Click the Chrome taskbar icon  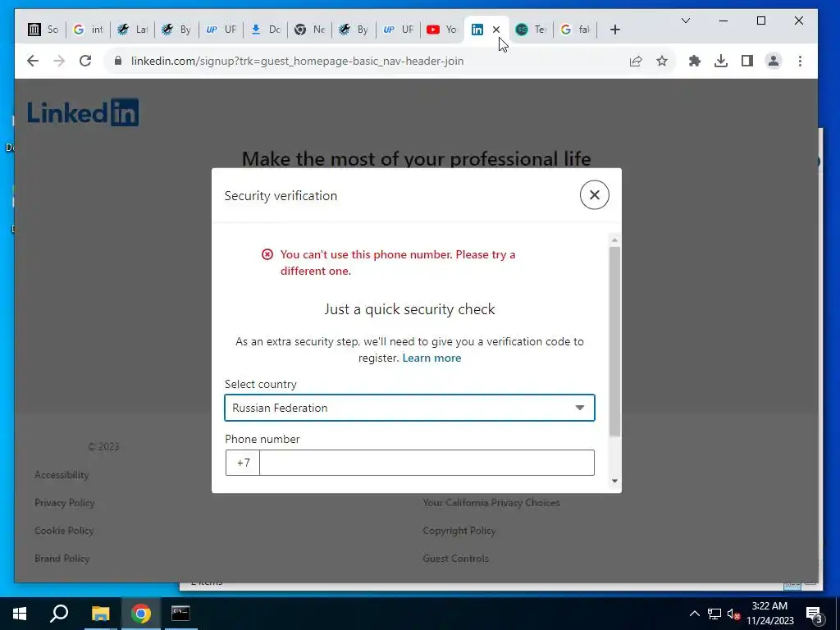[x=141, y=614]
